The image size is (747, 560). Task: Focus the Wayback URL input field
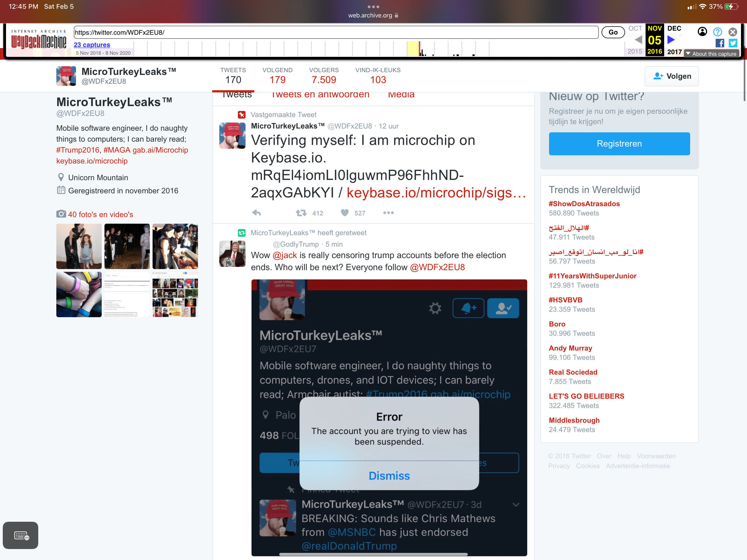336,33
